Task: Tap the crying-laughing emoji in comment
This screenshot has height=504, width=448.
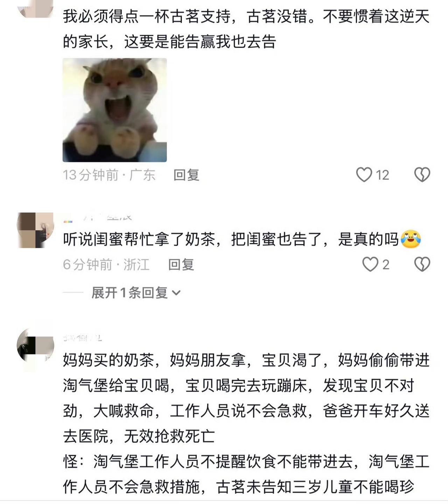Action: click(x=411, y=239)
